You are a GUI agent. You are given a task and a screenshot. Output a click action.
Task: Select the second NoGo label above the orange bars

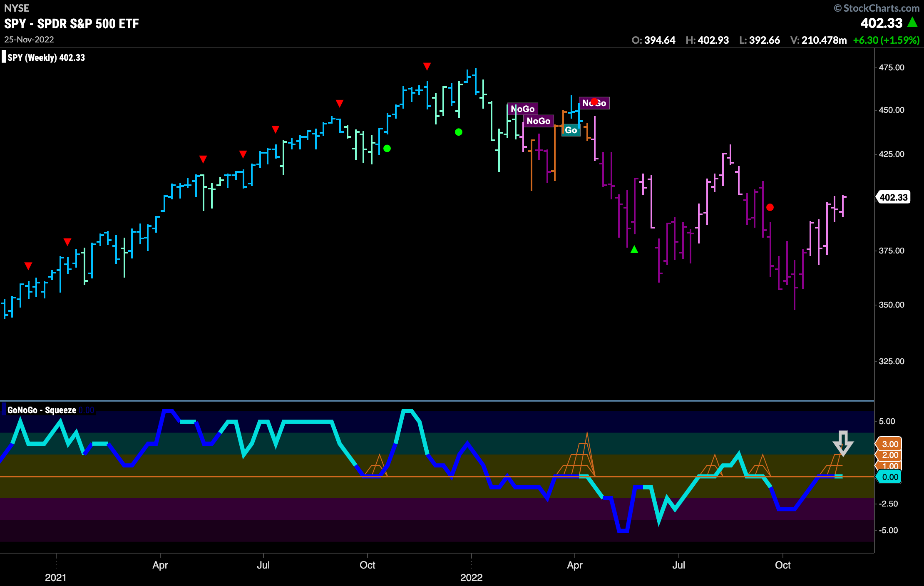[x=539, y=121]
